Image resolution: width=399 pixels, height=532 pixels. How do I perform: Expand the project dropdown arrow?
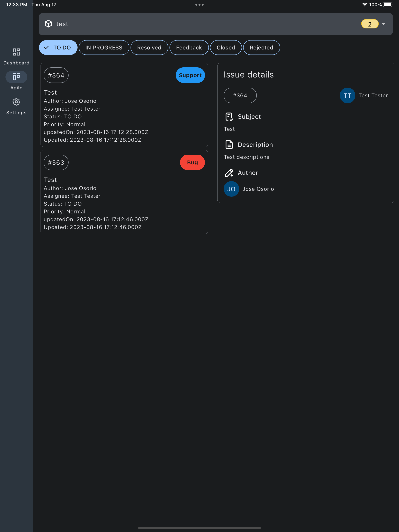[x=383, y=24]
